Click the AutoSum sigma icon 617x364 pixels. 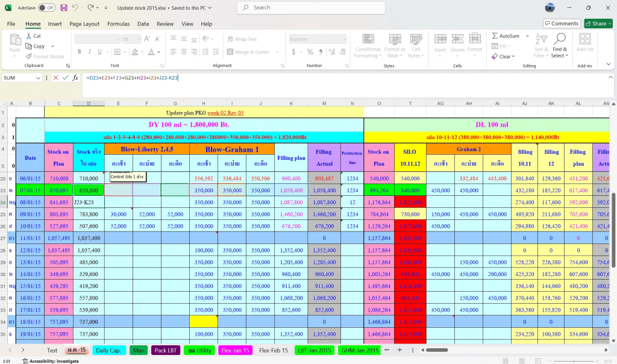coord(495,36)
